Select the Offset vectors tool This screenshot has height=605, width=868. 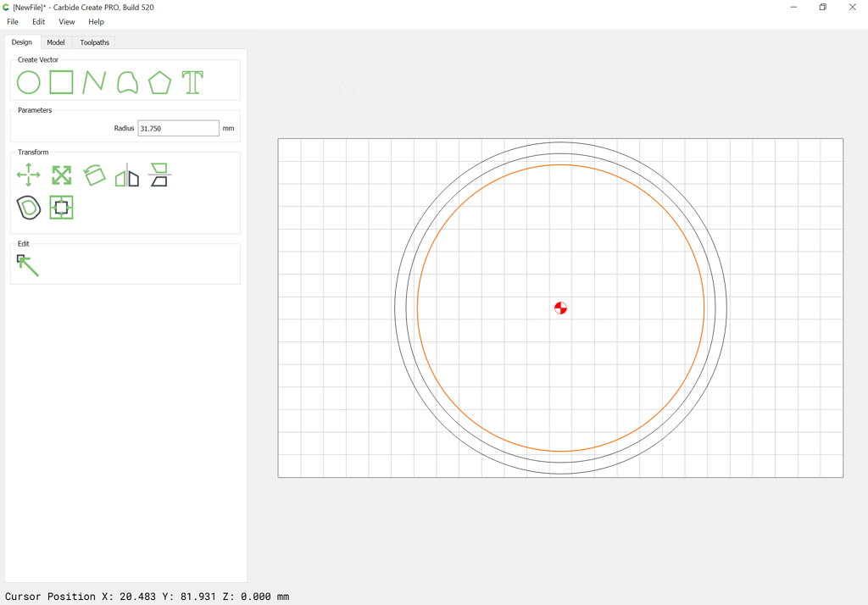click(28, 207)
